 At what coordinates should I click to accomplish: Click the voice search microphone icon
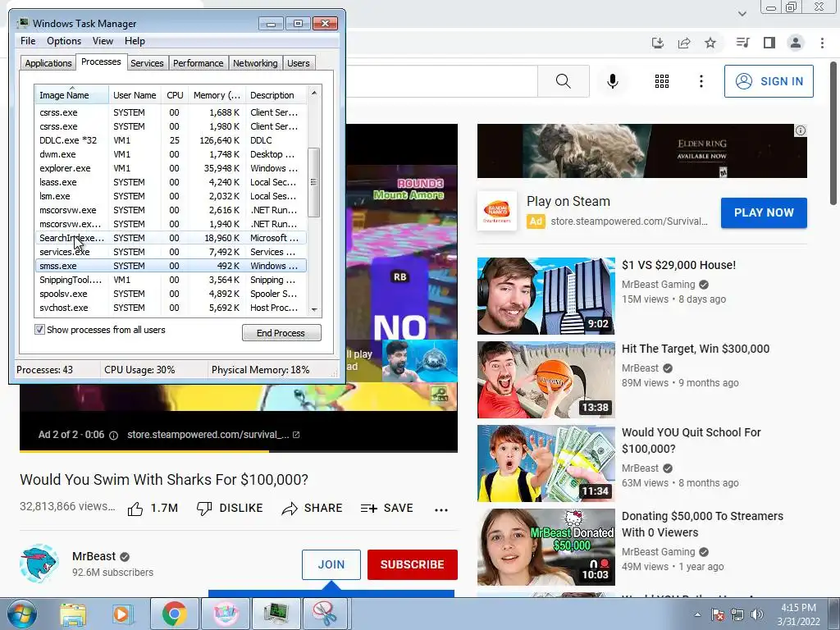(612, 81)
